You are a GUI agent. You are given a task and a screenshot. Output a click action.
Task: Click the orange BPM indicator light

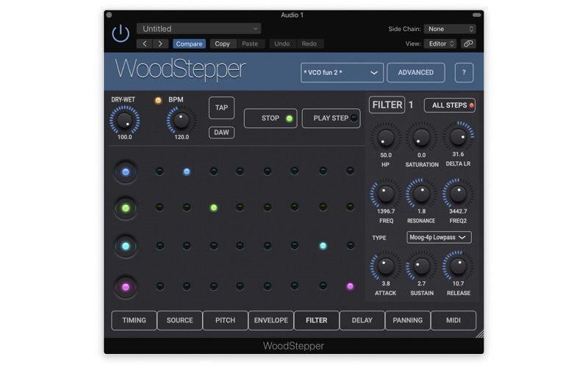[158, 100]
